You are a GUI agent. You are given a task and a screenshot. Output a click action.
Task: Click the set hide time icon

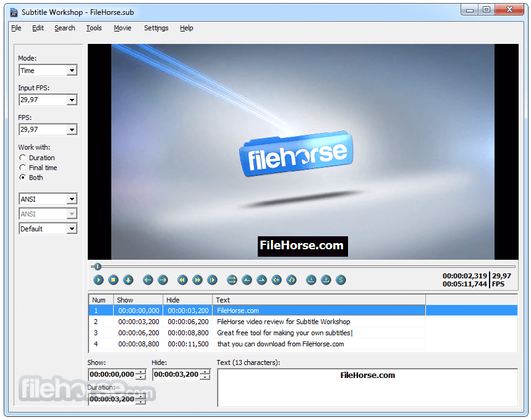[261, 280]
